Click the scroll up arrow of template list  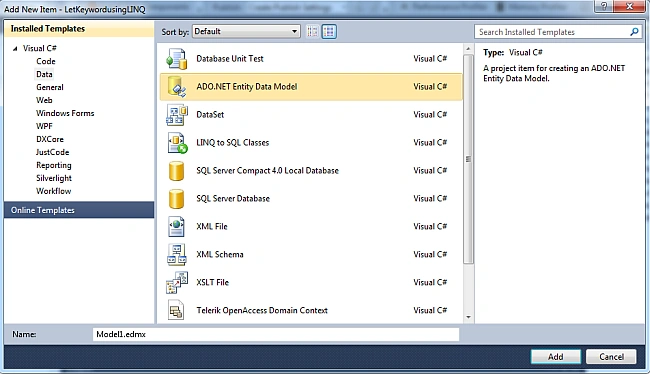468,49
